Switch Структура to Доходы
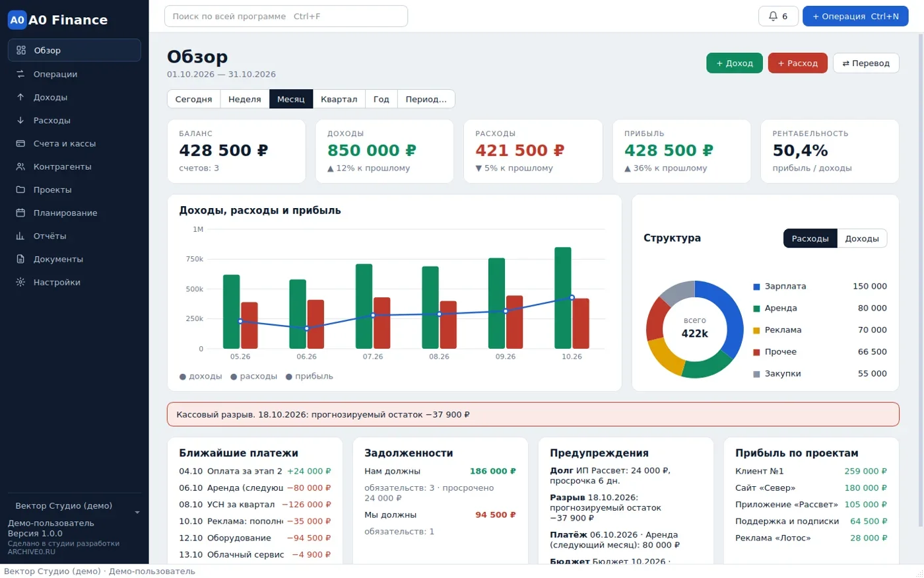Image resolution: width=924 pixels, height=578 pixels. (862, 238)
